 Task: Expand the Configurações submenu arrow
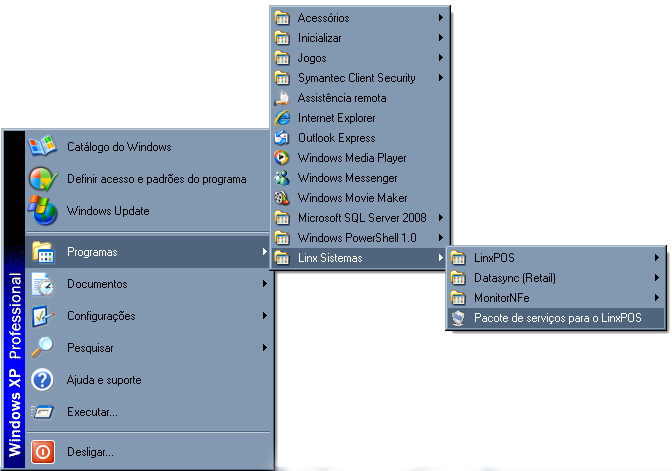click(x=265, y=316)
